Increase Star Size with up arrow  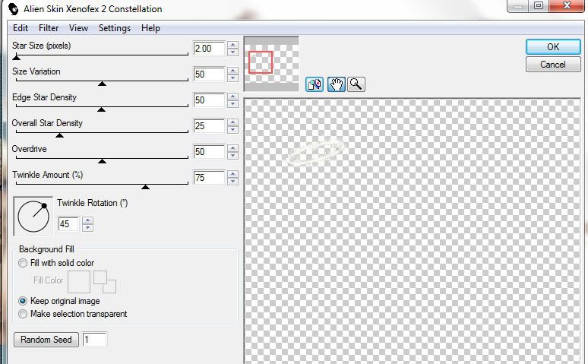coord(233,45)
